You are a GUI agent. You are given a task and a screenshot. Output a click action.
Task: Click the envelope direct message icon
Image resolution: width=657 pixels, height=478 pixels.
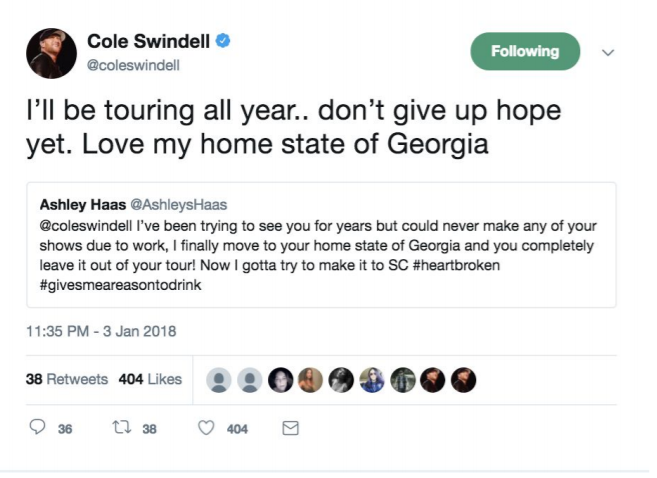click(x=290, y=428)
